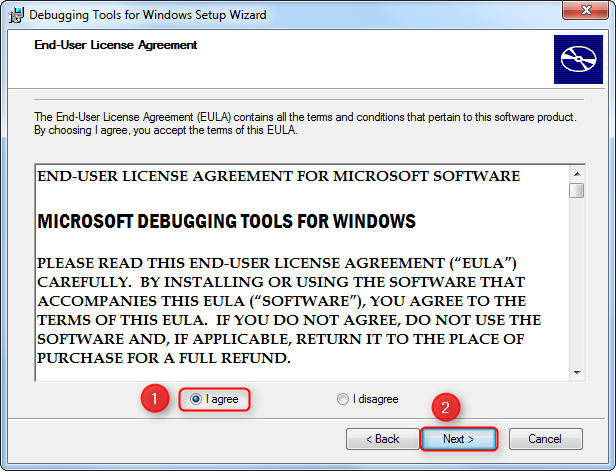Click the installer icon in title bar
The image size is (616, 471).
[x=16, y=16]
